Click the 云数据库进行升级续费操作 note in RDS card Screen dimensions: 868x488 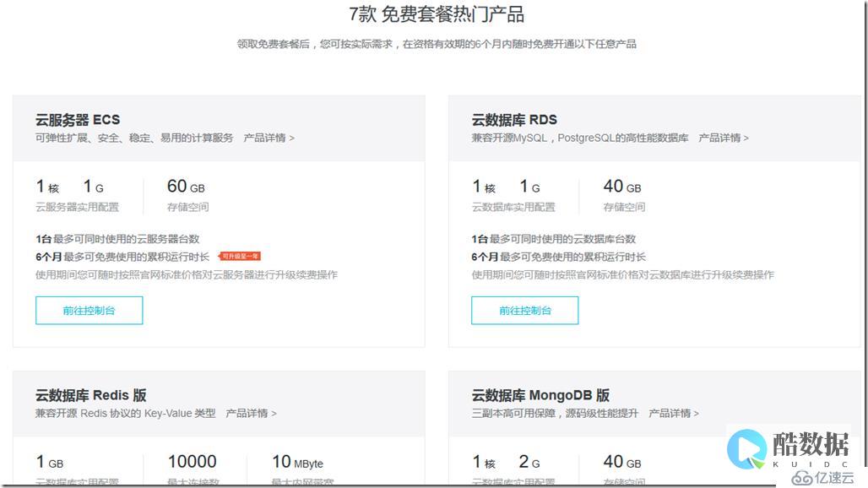click(623, 274)
